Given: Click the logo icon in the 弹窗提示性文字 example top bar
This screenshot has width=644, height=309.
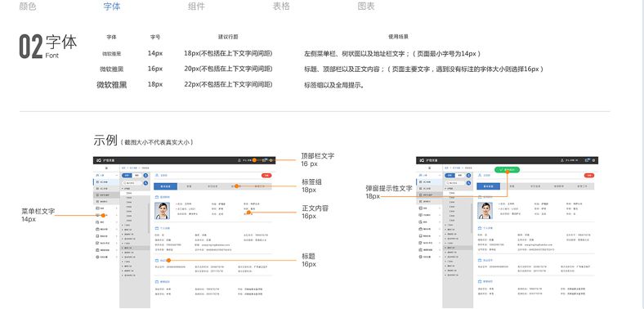Looking at the screenshot, I should click(x=422, y=160).
